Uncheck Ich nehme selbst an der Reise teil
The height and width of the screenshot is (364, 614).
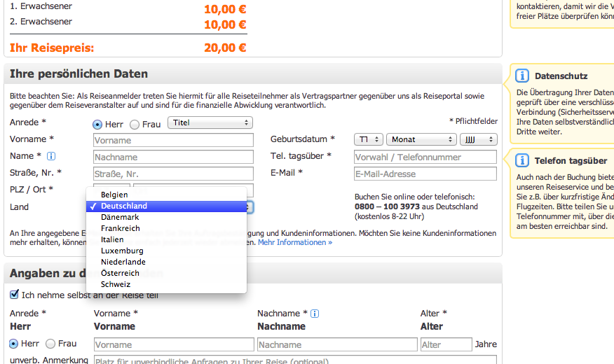coord(14,294)
